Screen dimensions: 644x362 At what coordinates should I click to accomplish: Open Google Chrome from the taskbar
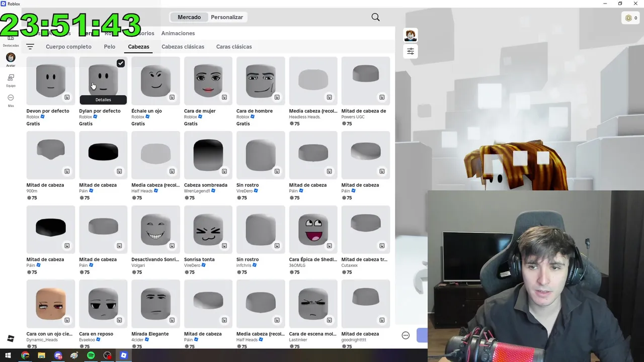(x=25, y=355)
